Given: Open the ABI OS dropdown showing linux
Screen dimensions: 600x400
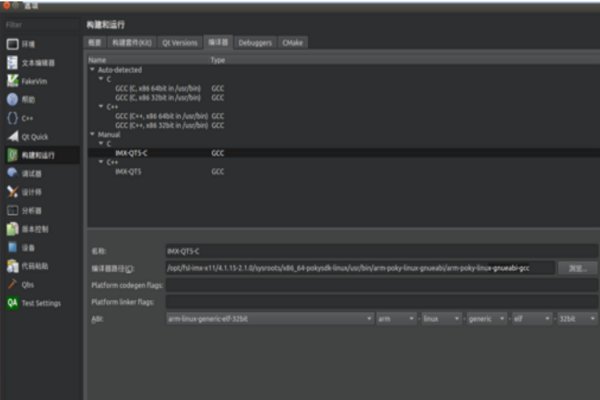Looking at the screenshot, I should pos(441,319).
